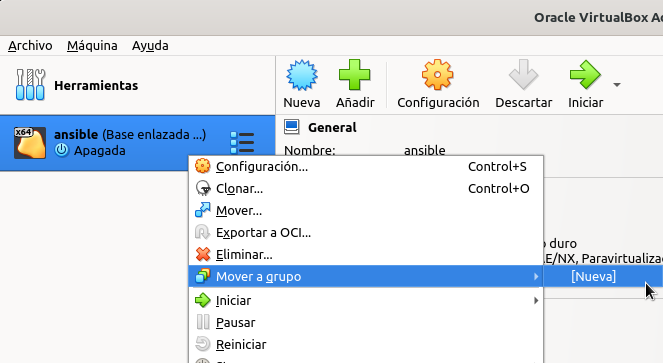Select Mover a grupo menu entry
The width and height of the screenshot is (663, 363).
(x=366, y=277)
